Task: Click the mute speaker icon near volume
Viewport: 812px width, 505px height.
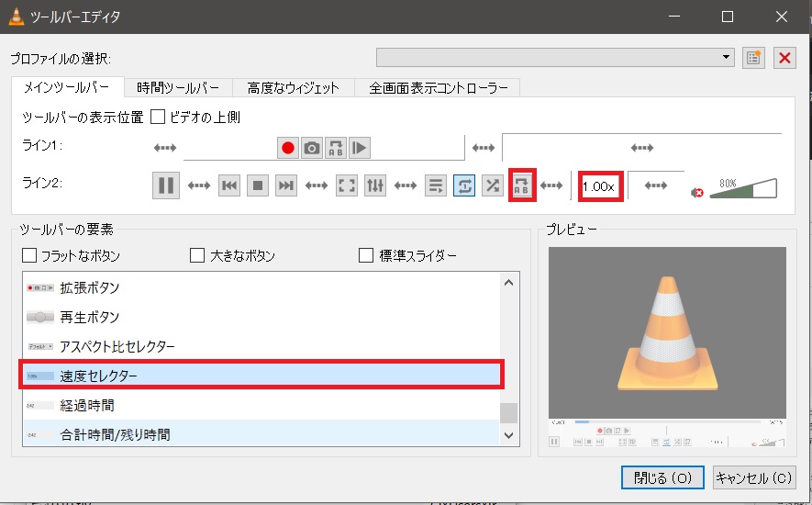Action: coord(697,193)
